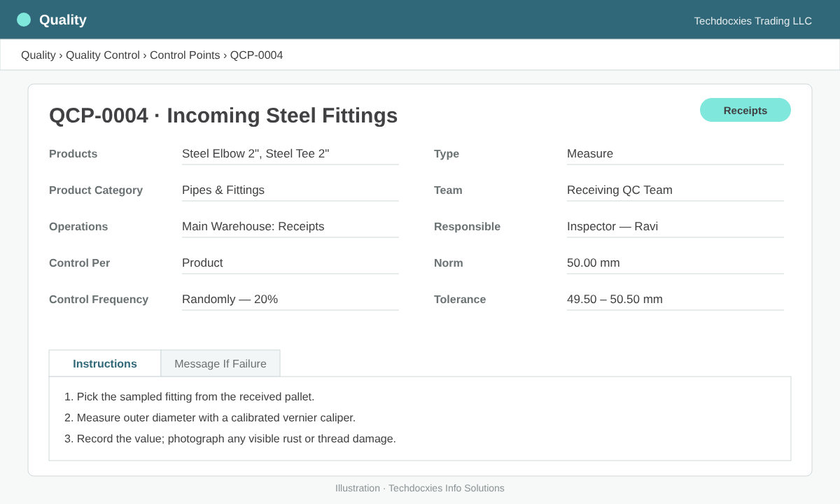Viewport: 840px width, 504px height.
Task: Click instruction 'Record the value' line
Action: (230, 439)
